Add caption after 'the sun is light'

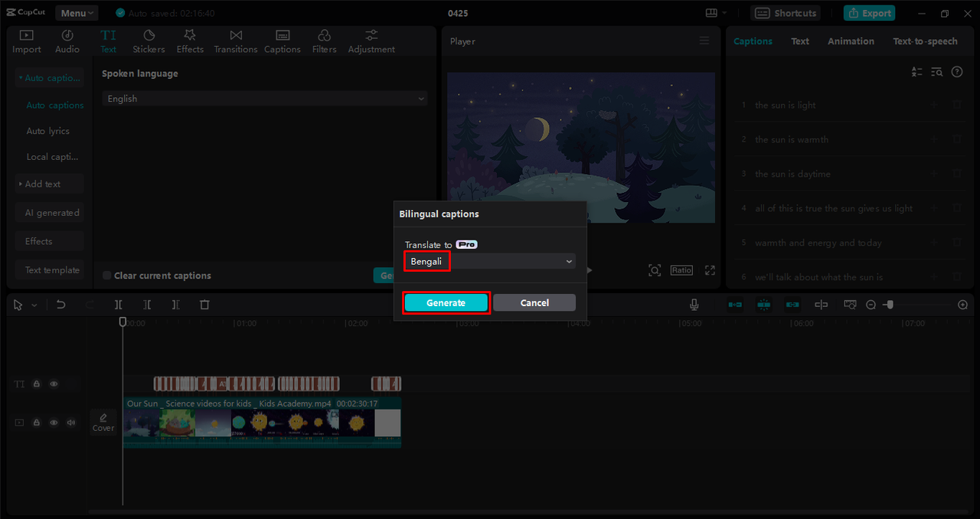tap(933, 105)
